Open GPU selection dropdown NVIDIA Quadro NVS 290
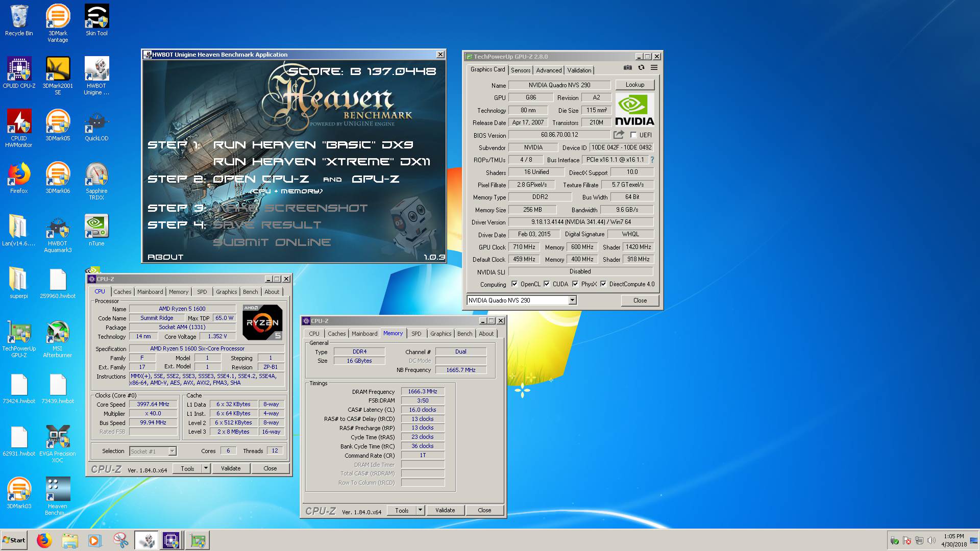This screenshot has height=551, width=980. (522, 300)
